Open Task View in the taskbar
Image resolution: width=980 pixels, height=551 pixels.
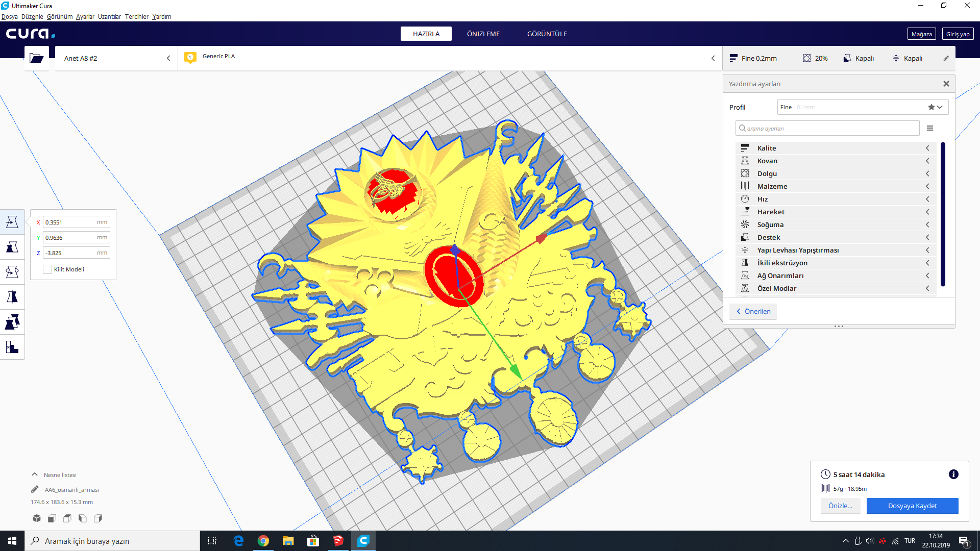(x=212, y=541)
